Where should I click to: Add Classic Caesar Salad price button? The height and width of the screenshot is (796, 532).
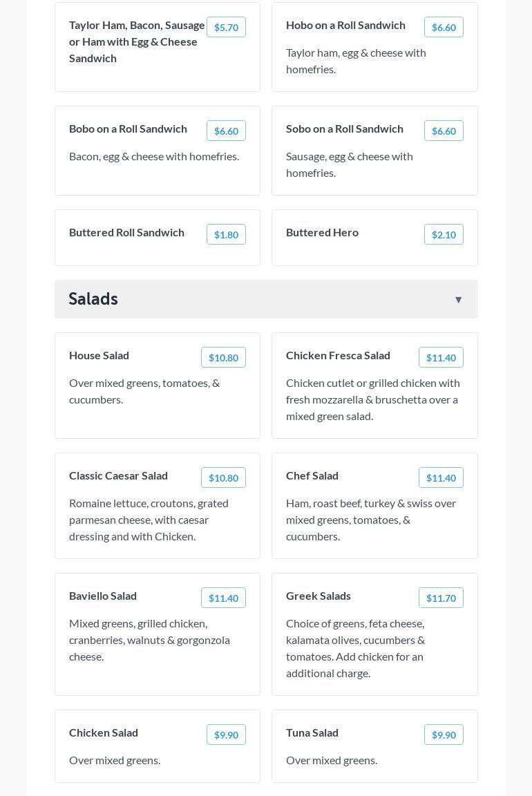pyautogui.click(x=223, y=478)
